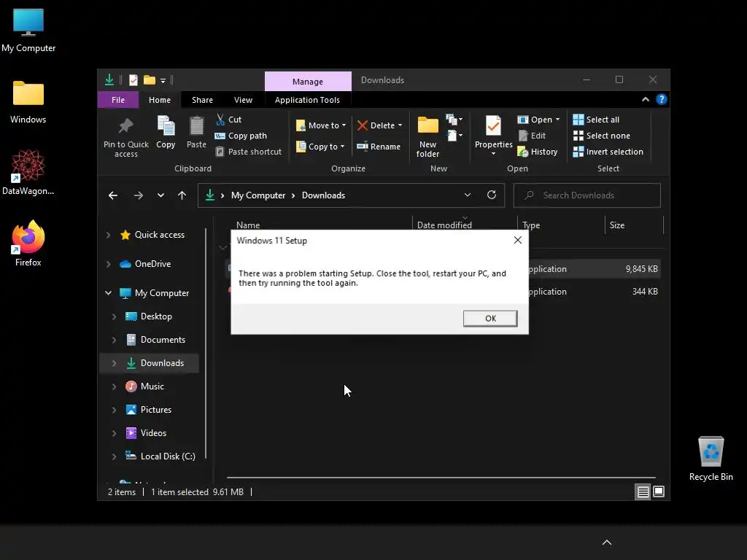Switch to large icons view in status bar
Image resolution: width=747 pixels, height=560 pixels.
tap(659, 491)
